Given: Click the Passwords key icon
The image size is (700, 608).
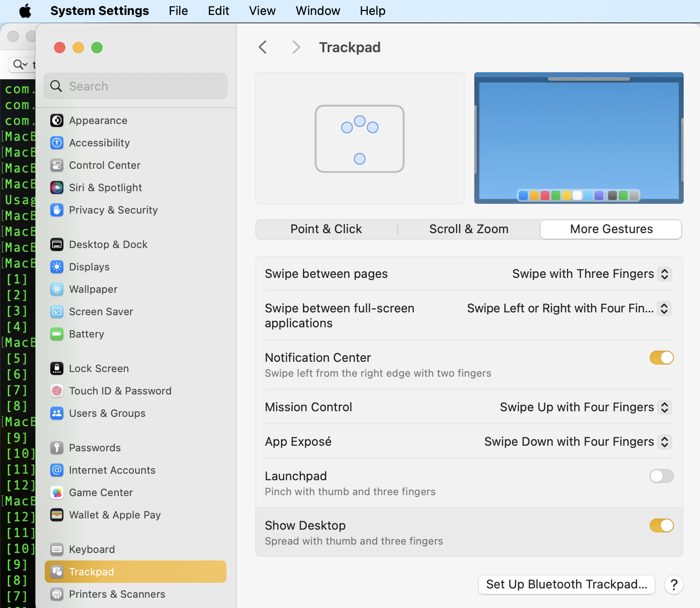Looking at the screenshot, I should pos(57,448).
